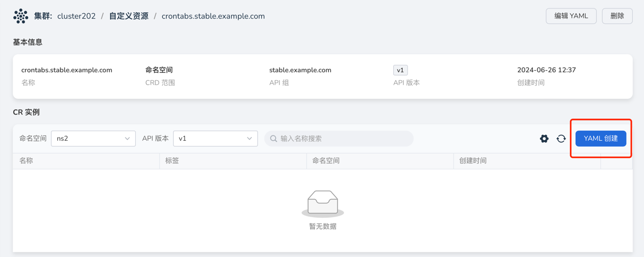
Task: Click the cluster logo icon
Action: [x=21, y=16]
